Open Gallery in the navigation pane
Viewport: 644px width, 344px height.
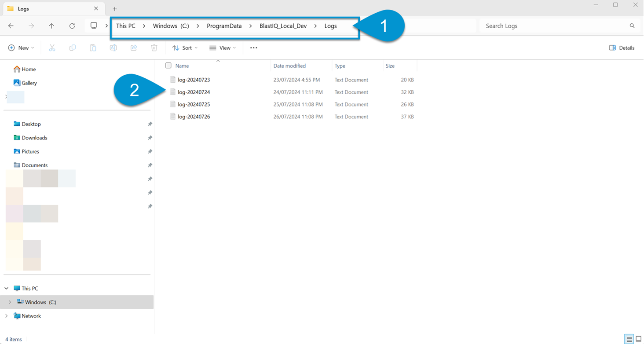pos(25,83)
